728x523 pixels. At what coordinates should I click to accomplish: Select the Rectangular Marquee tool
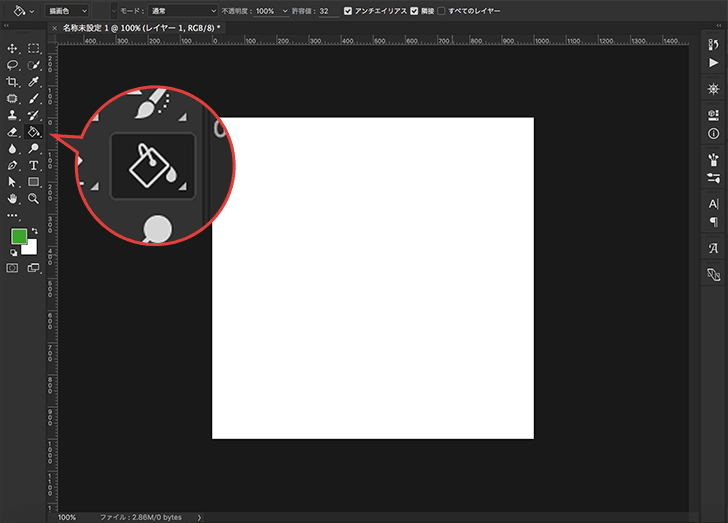[x=33, y=48]
